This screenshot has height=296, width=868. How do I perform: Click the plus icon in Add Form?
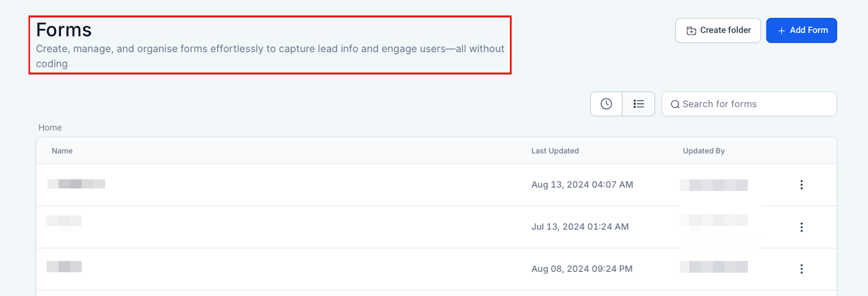pyautogui.click(x=781, y=31)
